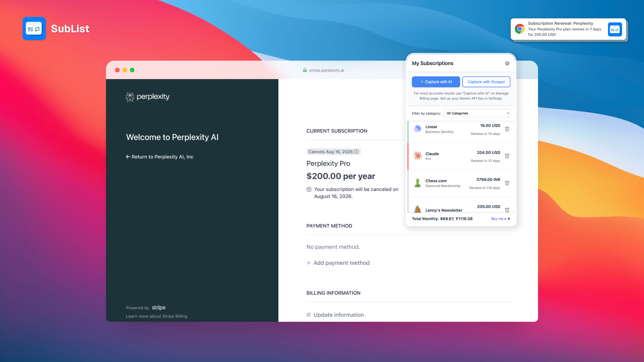Delete the Claude subscription via trash icon
Image resolution: width=644 pixels, height=362 pixels.
tap(507, 156)
